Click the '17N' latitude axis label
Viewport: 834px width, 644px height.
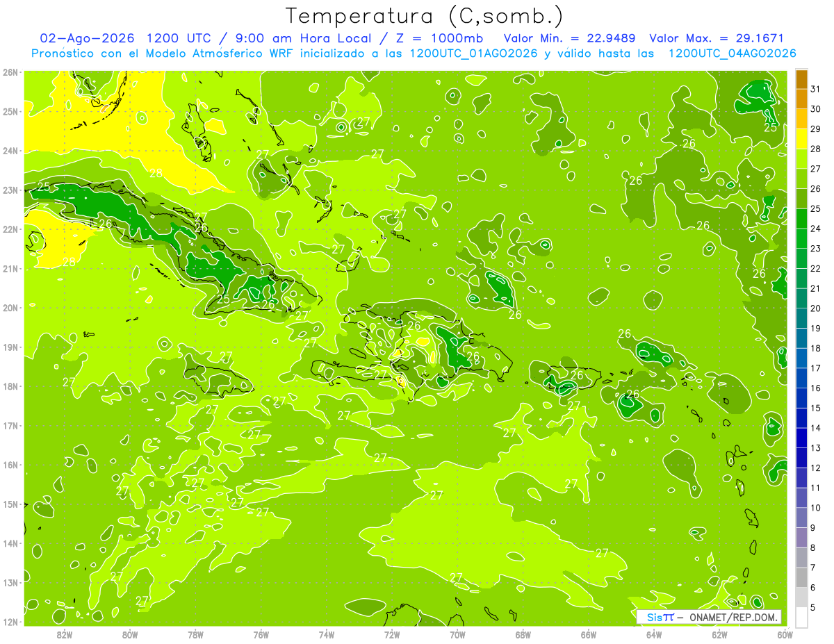[x=10, y=425]
